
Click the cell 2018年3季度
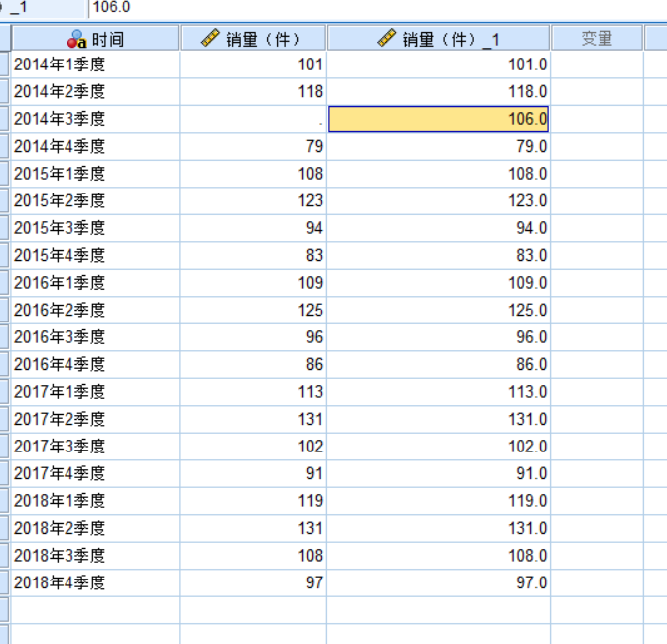click(95, 555)
